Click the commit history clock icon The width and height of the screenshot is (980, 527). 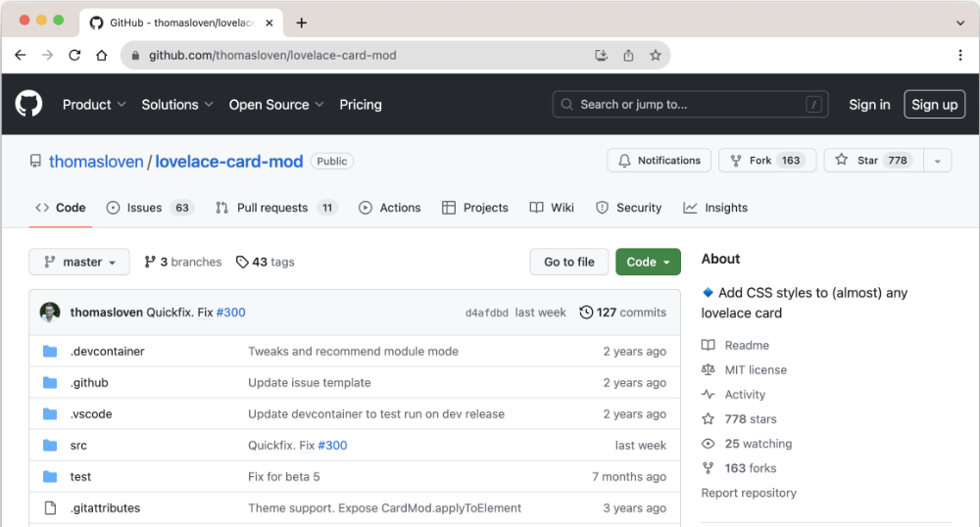[x=586, y=312]
